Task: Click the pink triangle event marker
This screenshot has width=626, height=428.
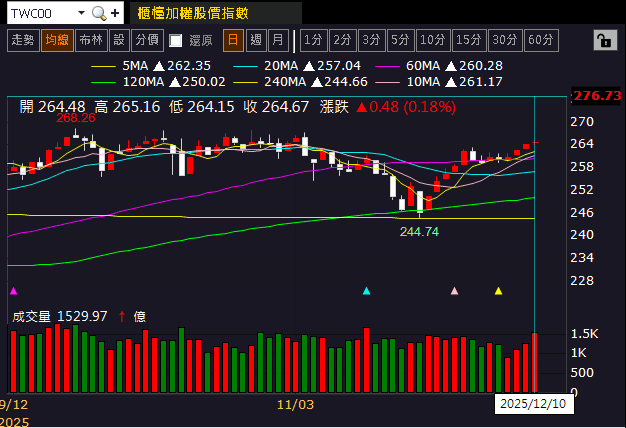Action: coord(454,291)
